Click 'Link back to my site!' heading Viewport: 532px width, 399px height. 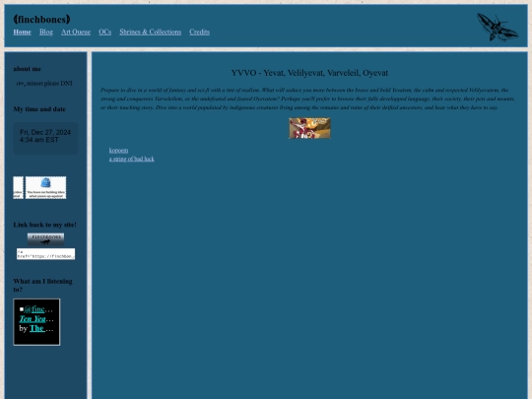[x=44, y=225]
